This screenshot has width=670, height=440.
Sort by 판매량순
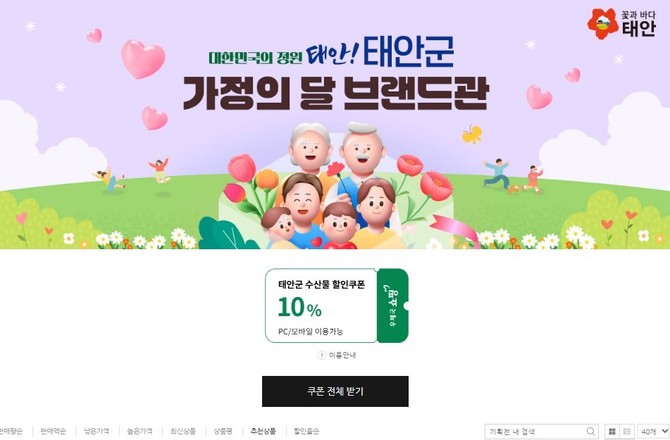coord(11,431)
